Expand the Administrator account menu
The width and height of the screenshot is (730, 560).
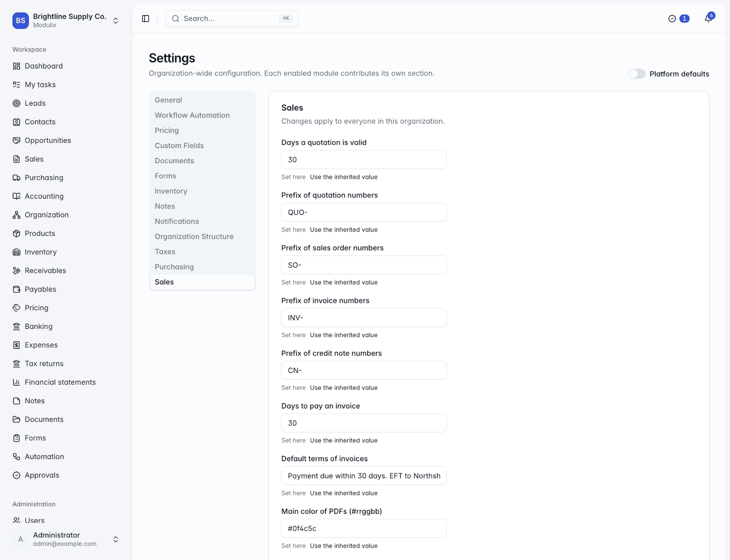coord(66,539)
